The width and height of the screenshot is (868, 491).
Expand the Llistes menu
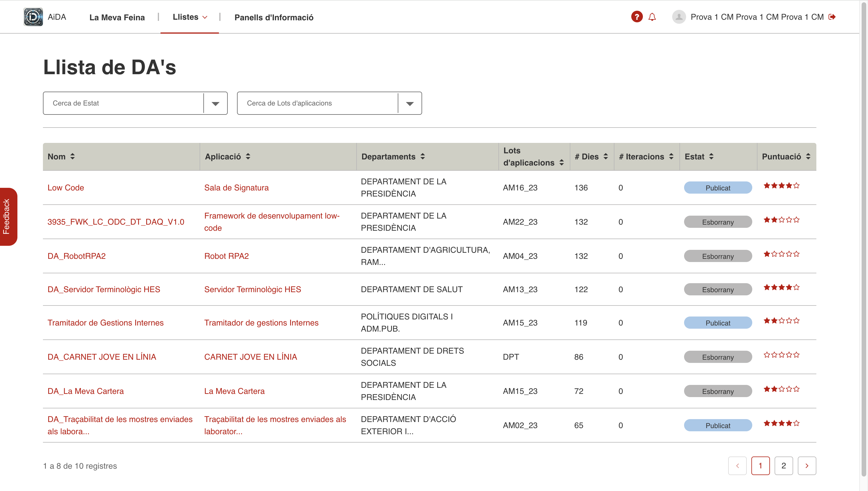pyautogui.click(x=190, y=17)
